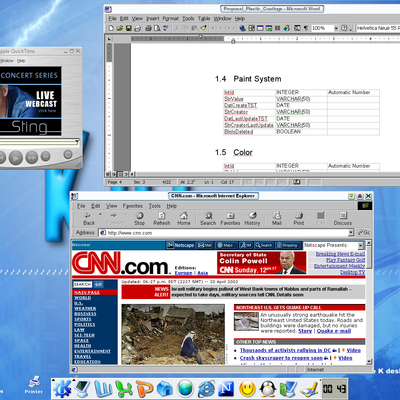Open Word's File menu
Viewport: 400px width, 400px height.
(112, 19)
